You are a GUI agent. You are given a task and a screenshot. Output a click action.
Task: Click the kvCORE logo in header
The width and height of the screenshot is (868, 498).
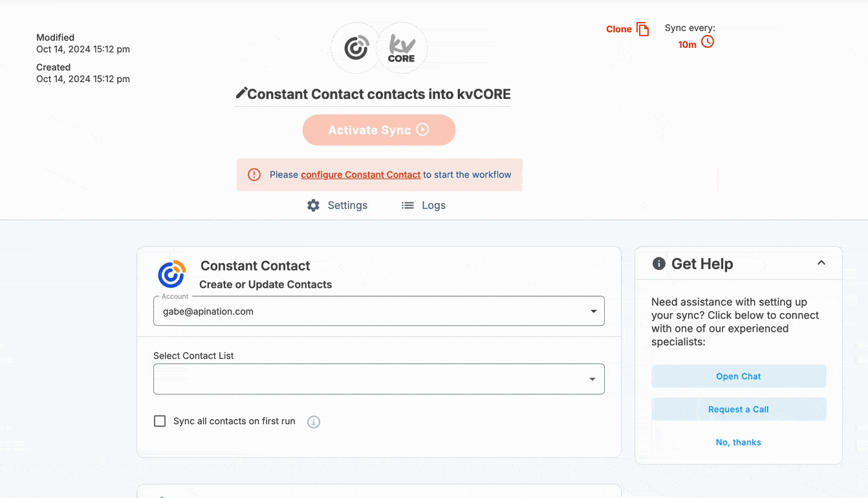pos(402,48)
